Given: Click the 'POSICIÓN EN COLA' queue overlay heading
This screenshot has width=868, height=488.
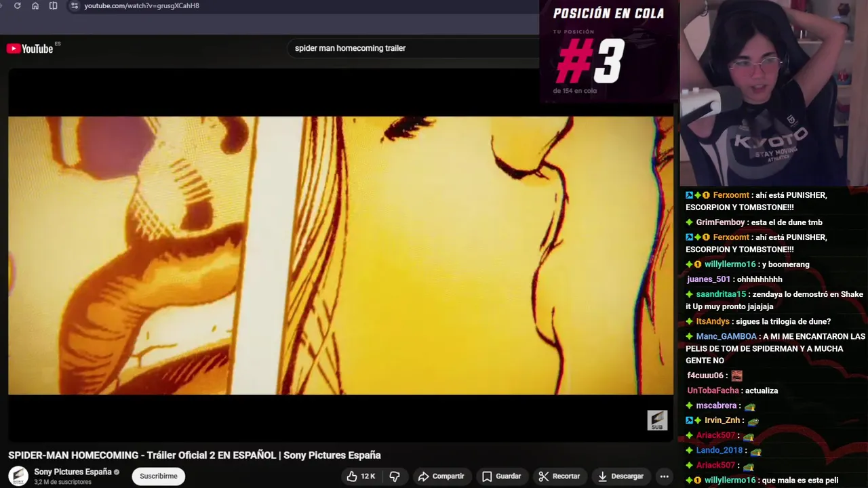Looking at the screenshot, I should (x=608, y=14).
